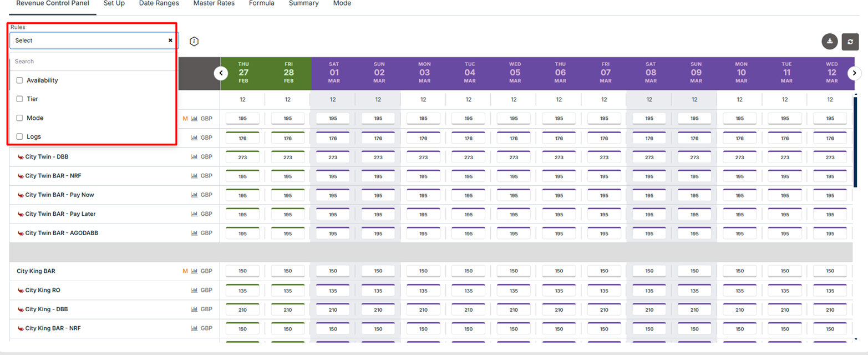Select the 273 rate for Thu 27 Feb
This screenshot has height=355, width=868.
[x=242, y=158]
